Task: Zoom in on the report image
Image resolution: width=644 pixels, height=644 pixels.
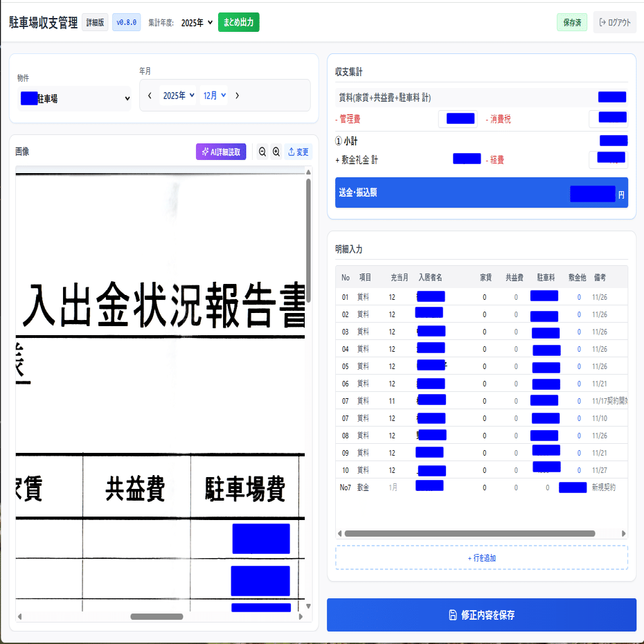Action: 276,152
